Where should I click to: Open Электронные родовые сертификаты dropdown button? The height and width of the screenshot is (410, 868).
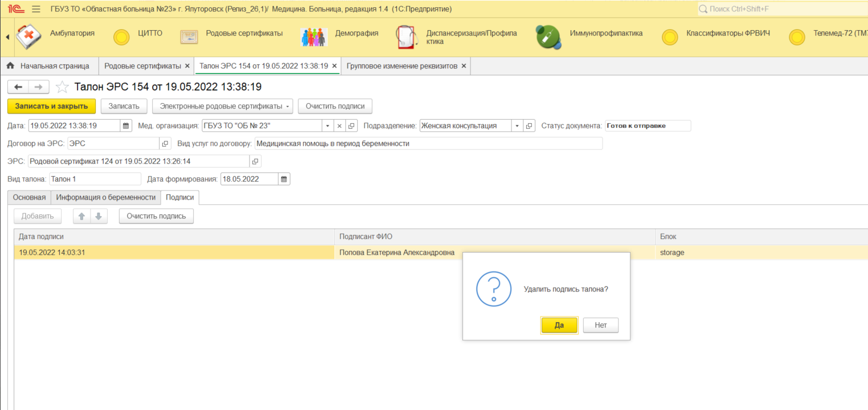pyautogui.click(x=222, y=106)
